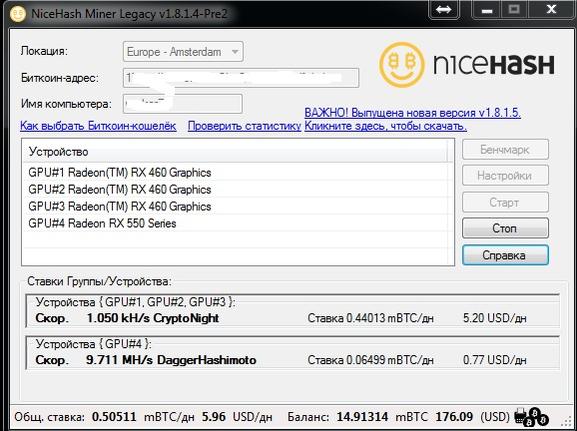Click the 5.20 USD/дн value
Image resolution: width=577 pixels, height=431 pixels.
click(x=495, y=318)
